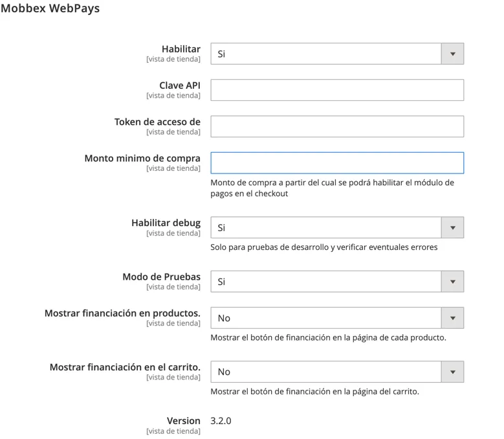Image resolution: width=504 pixels, height=439 pixels.
Task: Click the Habilitar debug select box
Action: point(337,227)
